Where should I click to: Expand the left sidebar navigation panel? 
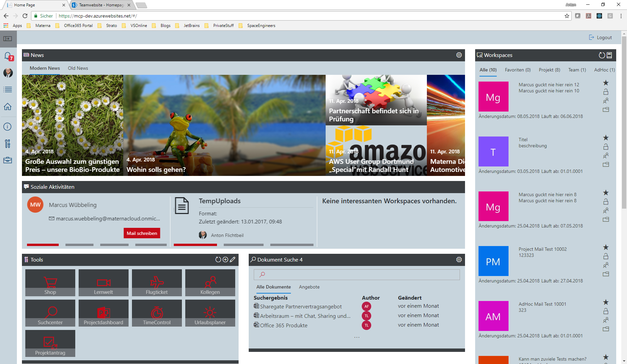(x=8, y=39)
